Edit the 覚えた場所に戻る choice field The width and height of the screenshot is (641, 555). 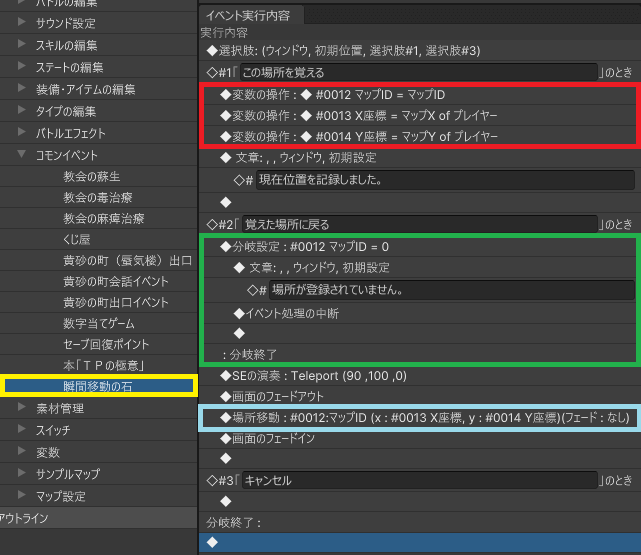pos(418,223)
